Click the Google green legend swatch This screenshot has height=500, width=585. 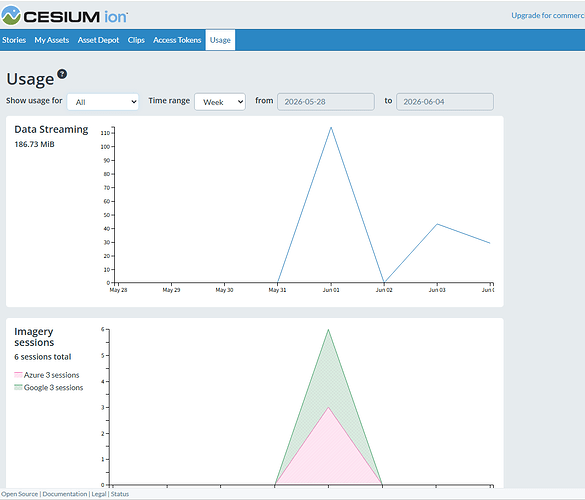(18, 387)
